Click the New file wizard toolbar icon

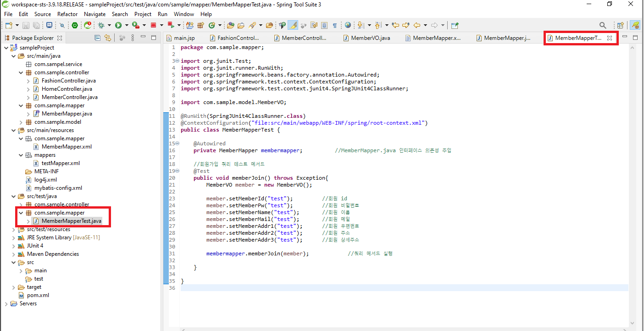[9, 25]
